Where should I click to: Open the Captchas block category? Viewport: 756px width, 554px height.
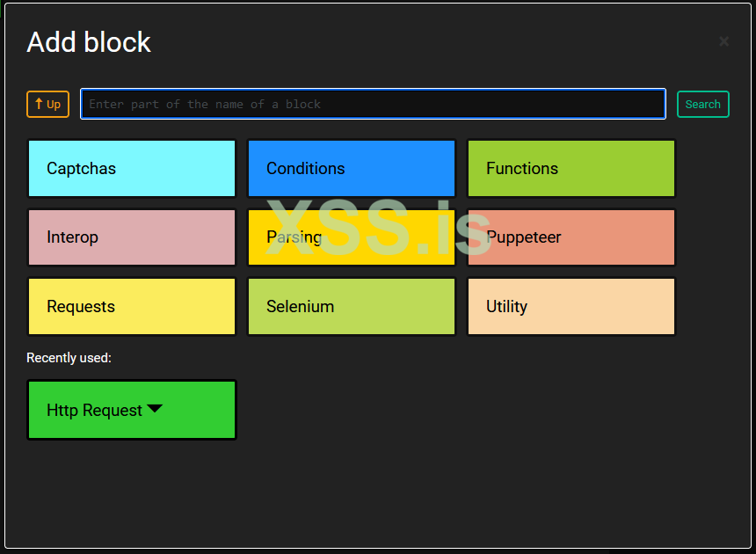[x=132, y=168]
